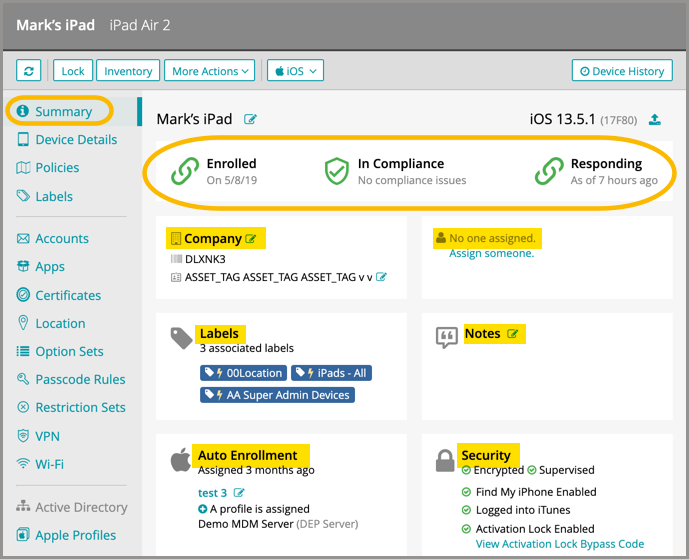Open the More Actions dropdown

211,71
